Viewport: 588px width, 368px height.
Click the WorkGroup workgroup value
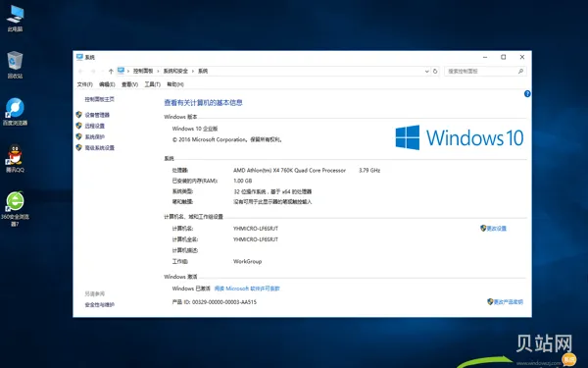(248, 261)
